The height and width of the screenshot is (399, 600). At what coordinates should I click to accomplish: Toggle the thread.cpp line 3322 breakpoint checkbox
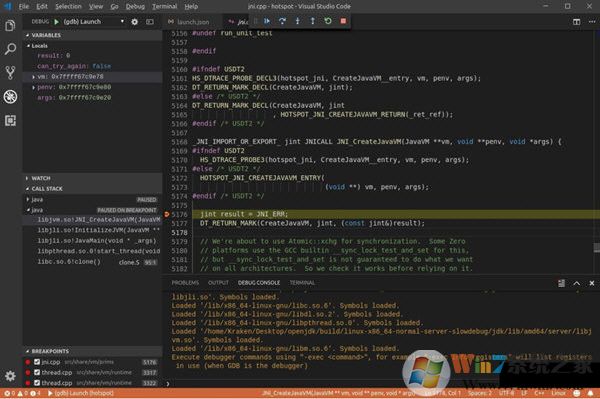tap(37, 383)
